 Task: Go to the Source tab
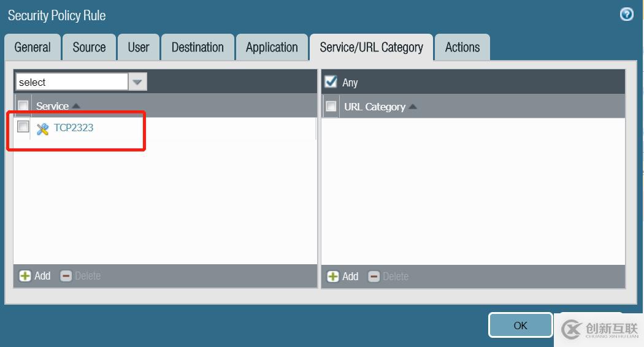tap(89, 47)
